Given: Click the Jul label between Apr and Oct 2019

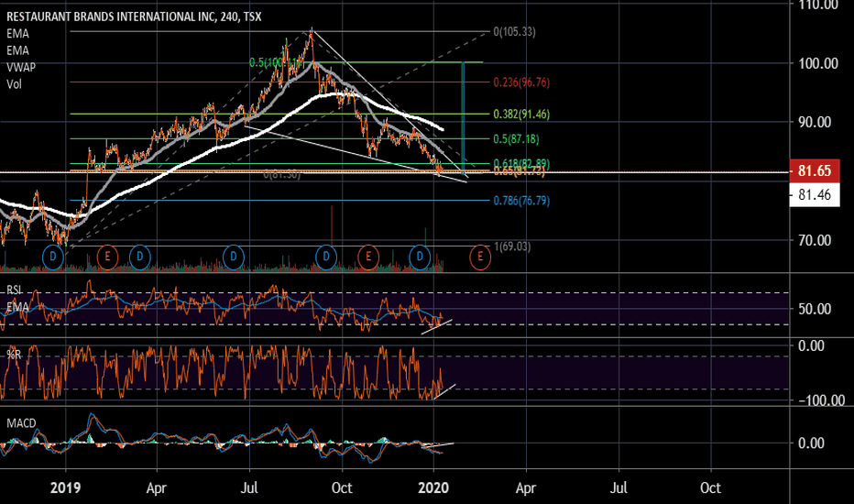Looking at the screenshot, I should tap(249, 488).
